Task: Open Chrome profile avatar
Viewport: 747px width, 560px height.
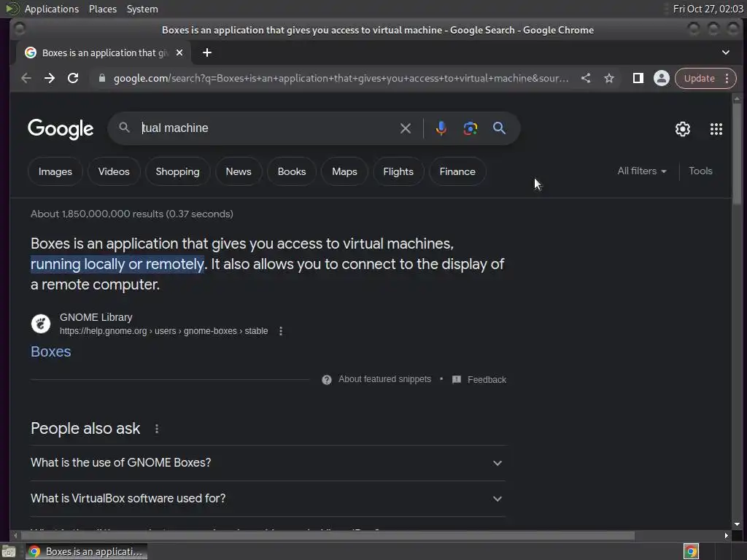Action: (x=661, y=78)
